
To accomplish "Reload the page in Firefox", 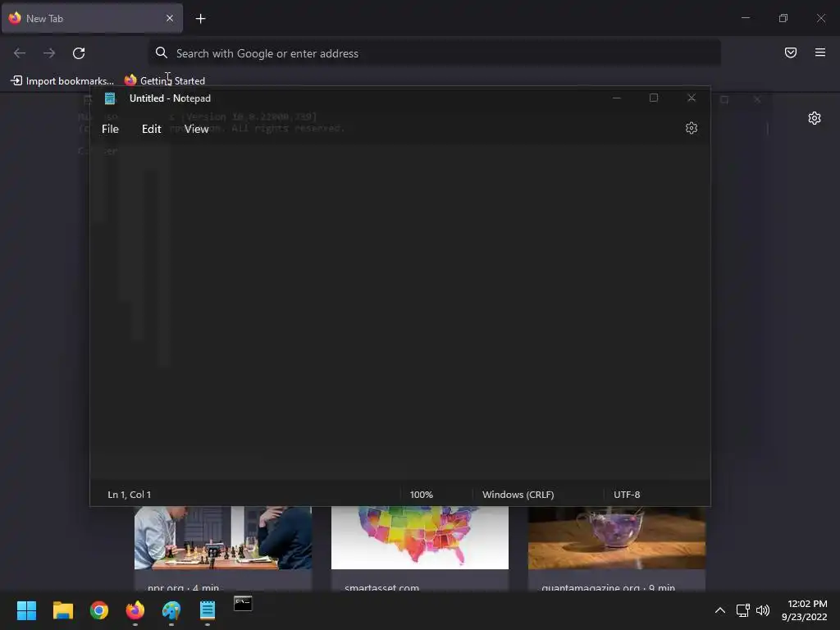I will tap(79, 53).
